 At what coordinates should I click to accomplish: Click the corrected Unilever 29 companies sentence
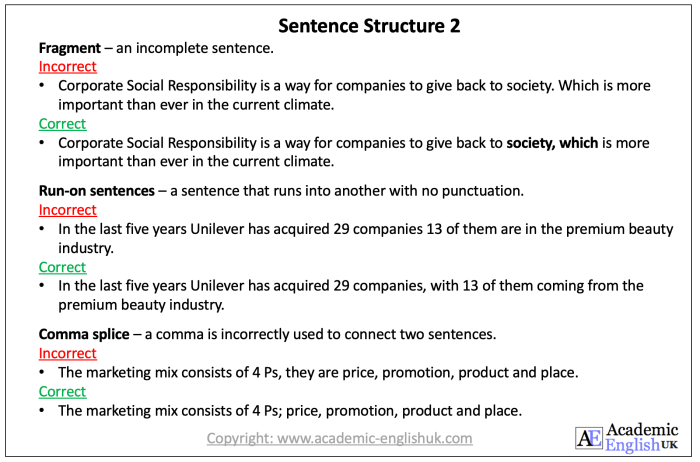(x=350, y=295)
